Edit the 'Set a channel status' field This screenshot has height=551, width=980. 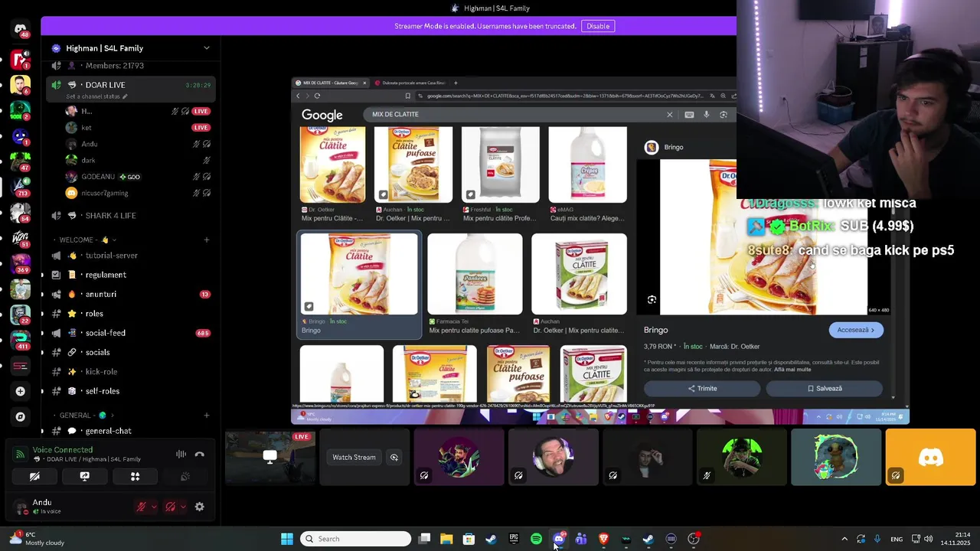click(96, 96)
